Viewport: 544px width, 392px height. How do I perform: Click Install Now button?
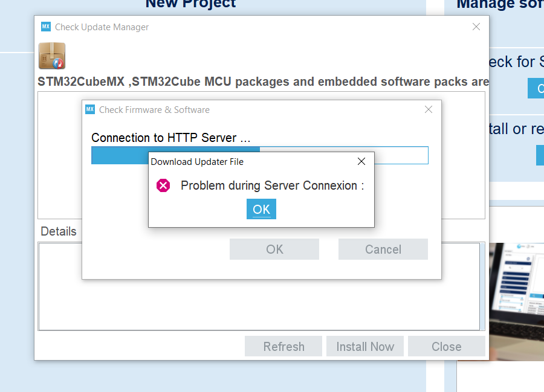pyautogui.click(x=365, y=346)
